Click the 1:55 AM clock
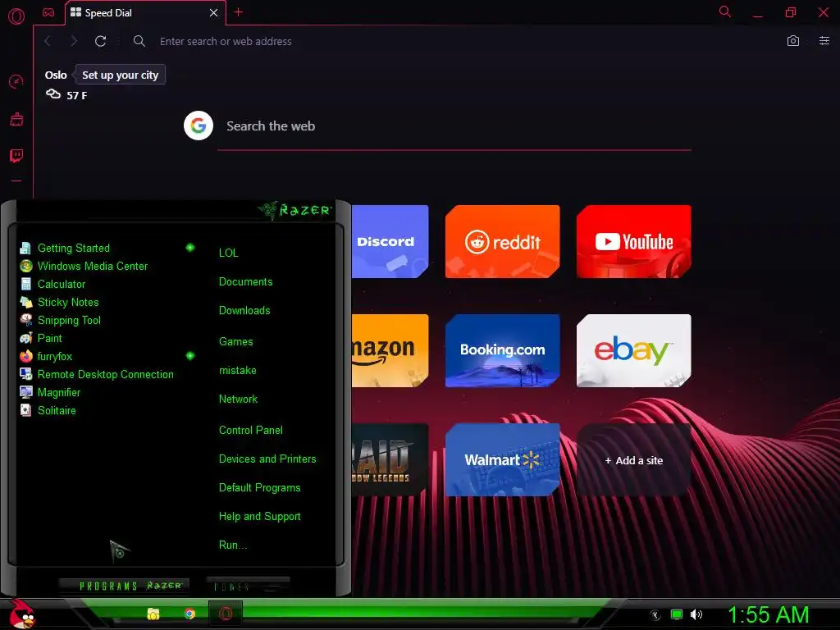This screenshot has width=840, height=630. (768, 615)
